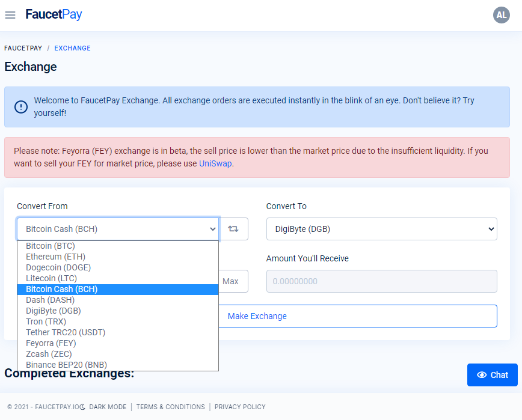Click the FaucetPay logo
Screen dimensions: 522x420
[54, 14]
